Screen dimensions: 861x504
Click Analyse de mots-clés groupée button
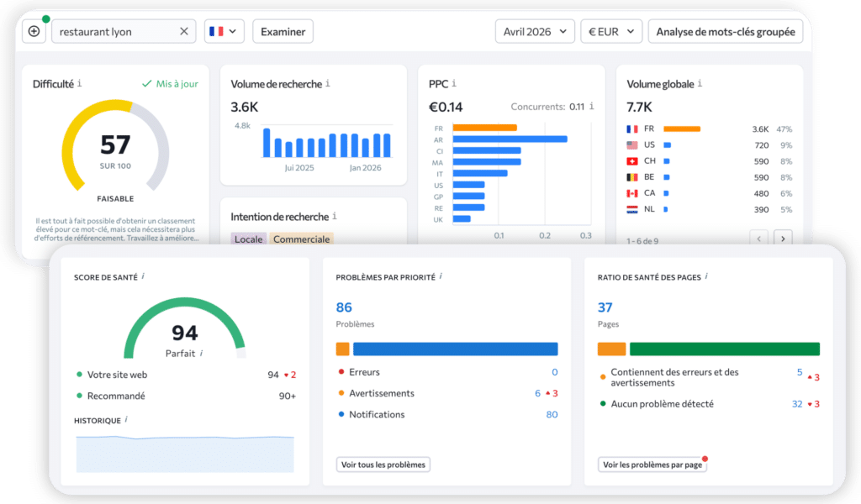(726, 31)
